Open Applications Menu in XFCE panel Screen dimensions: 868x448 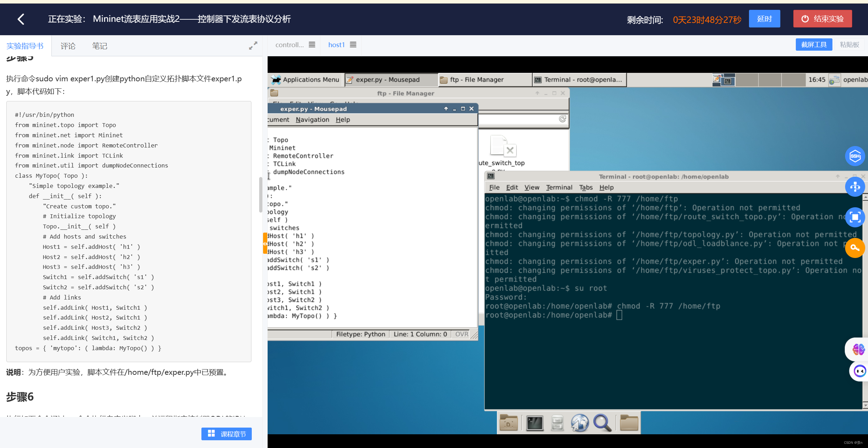(305, 80)
